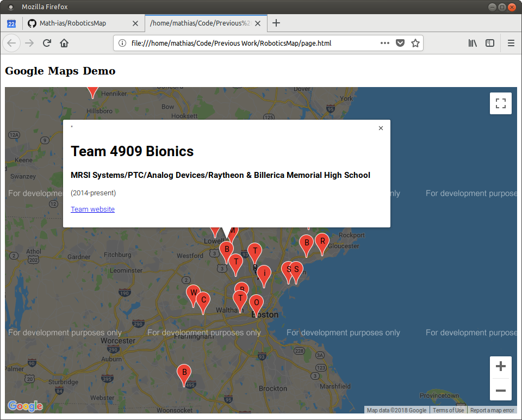Image resolution: width=522 pixels, height=420 pixels.
Task: Open the Team website link
Action: click(92, 209)
